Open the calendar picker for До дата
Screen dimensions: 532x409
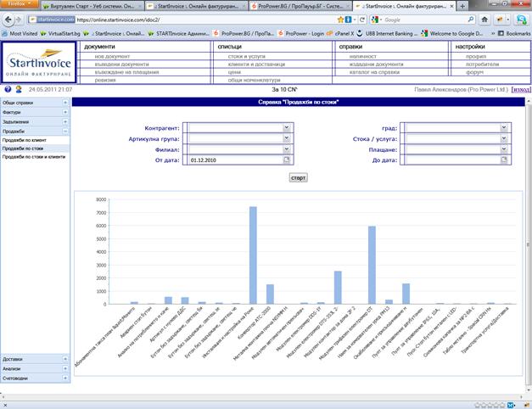(x=504, y=160)
